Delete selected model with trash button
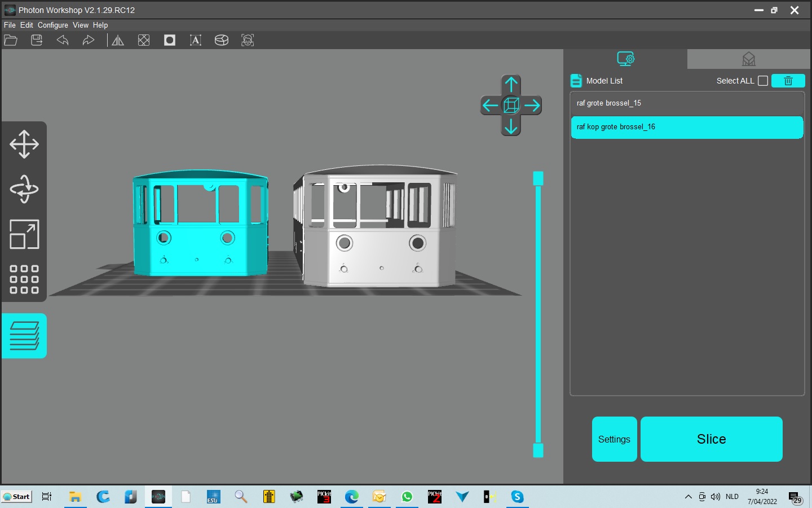 (788, 81)
